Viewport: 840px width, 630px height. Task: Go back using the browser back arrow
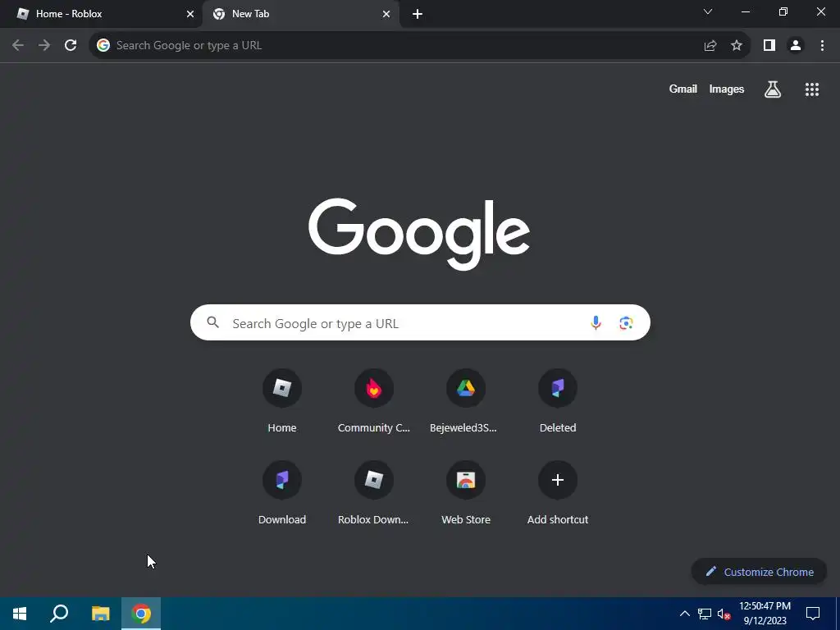click(x=18, y=46)
